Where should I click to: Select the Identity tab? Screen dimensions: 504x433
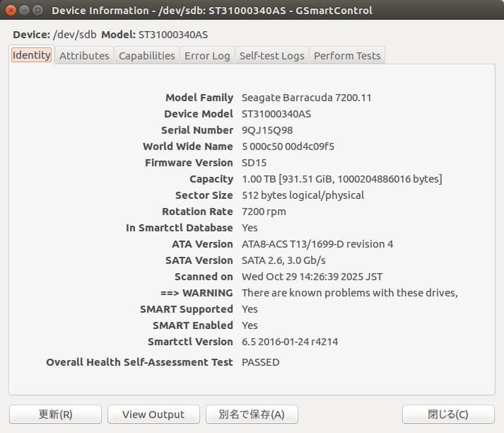point(32,55)
